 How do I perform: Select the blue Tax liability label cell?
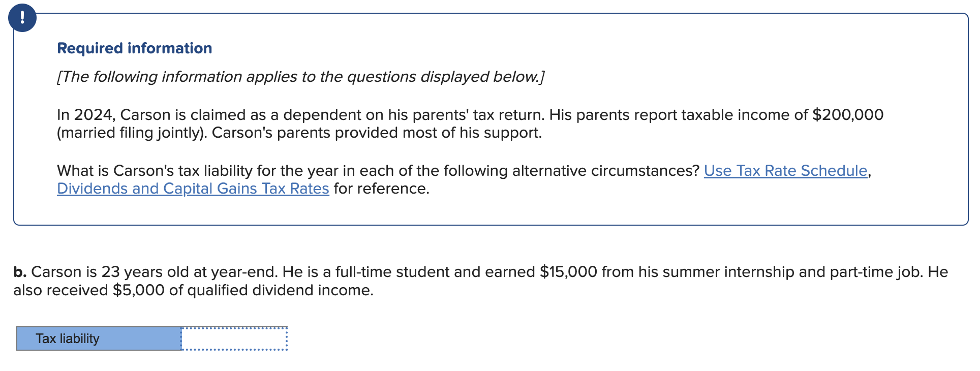tap(98, 338)
